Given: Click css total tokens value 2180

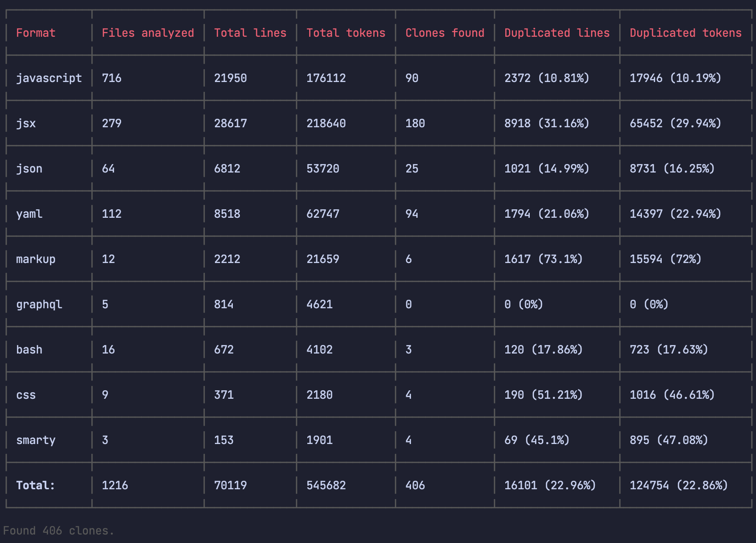Looking at the screenshot, I should [320, 395].
